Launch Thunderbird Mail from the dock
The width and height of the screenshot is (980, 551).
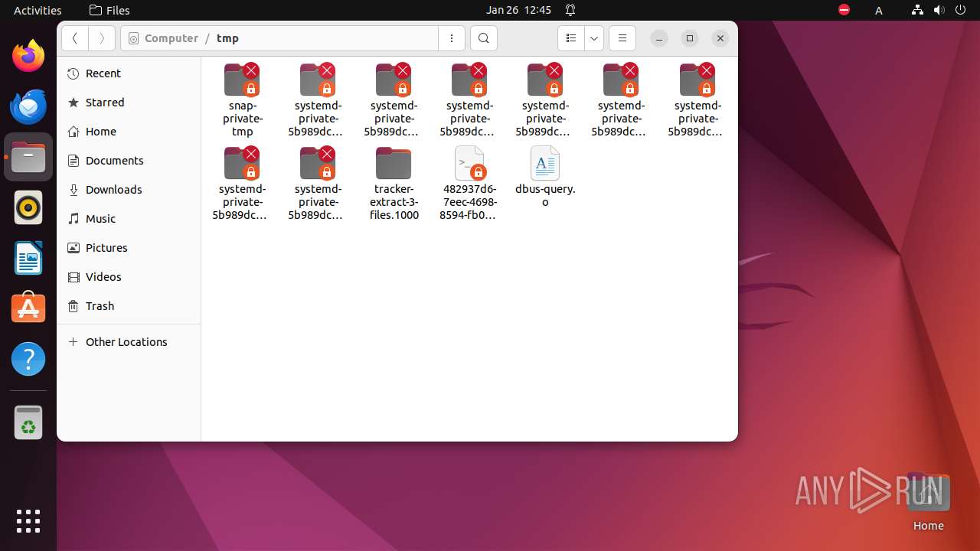coord(28,106)
